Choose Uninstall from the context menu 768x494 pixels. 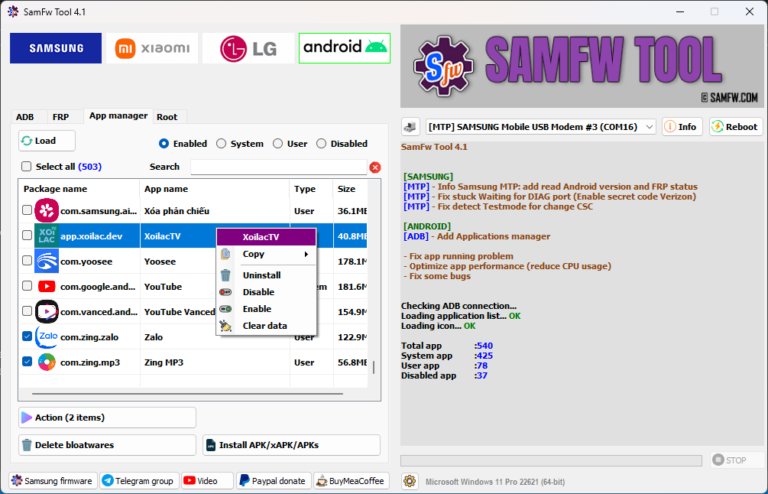(261, 275)
